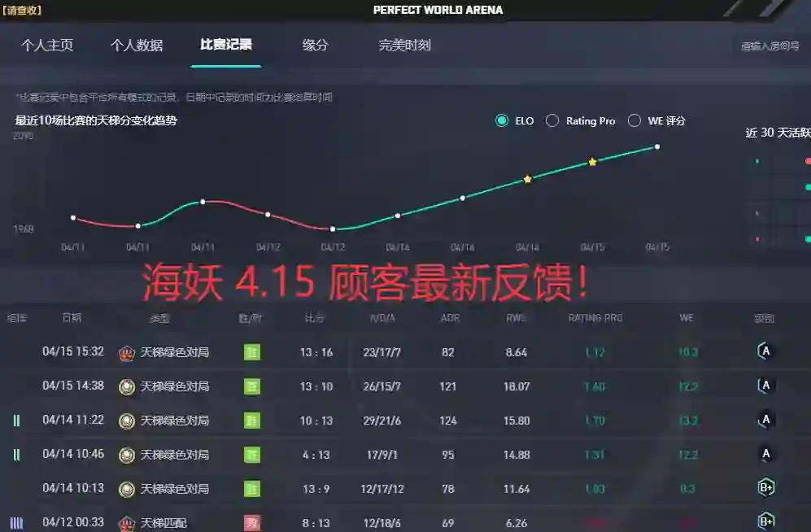
Task: Click the rank badge icon of 04/14 10:46 match
Action: point(127,455)
